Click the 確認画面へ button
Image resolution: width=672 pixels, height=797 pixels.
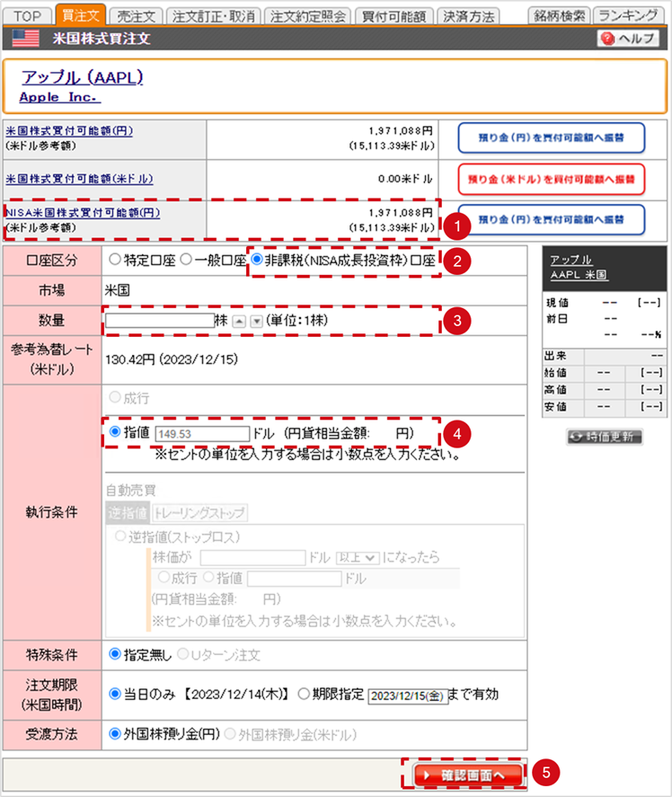[x=467, y=775]
